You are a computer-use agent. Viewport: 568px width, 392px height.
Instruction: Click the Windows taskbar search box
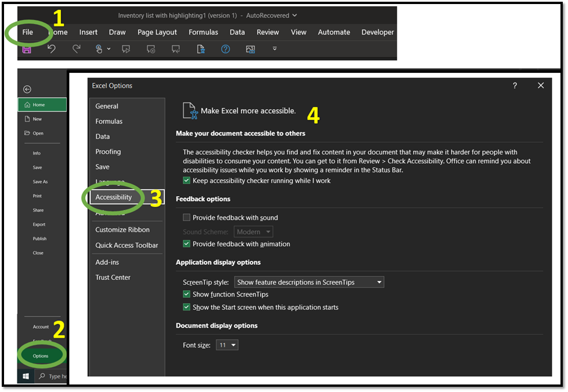pyautogui.click(x=54, y=376)
